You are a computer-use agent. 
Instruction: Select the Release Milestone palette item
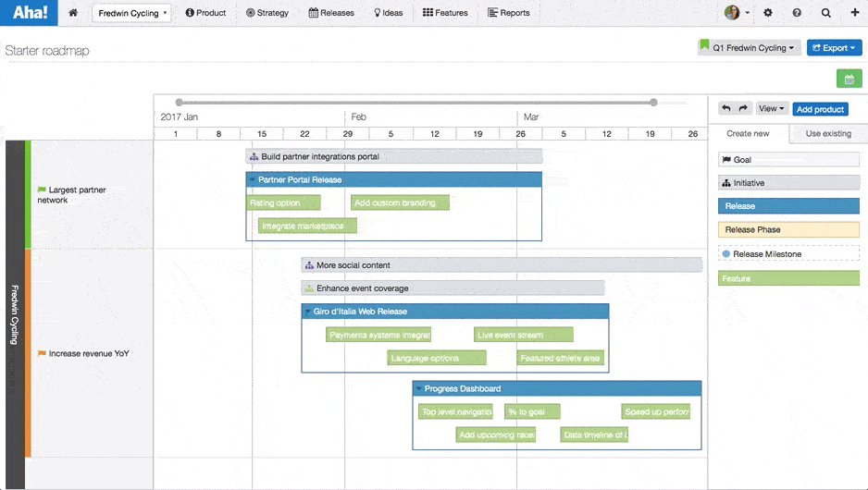pos(788,254)
